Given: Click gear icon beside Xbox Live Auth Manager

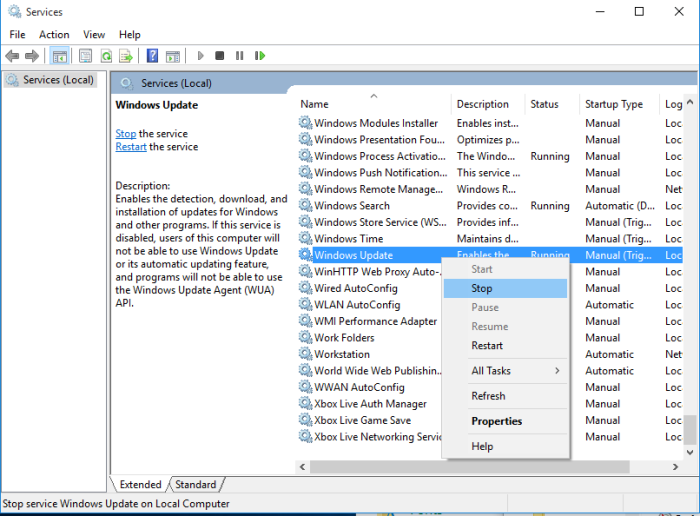Looking at the screenshot, I should click(305, 404).
